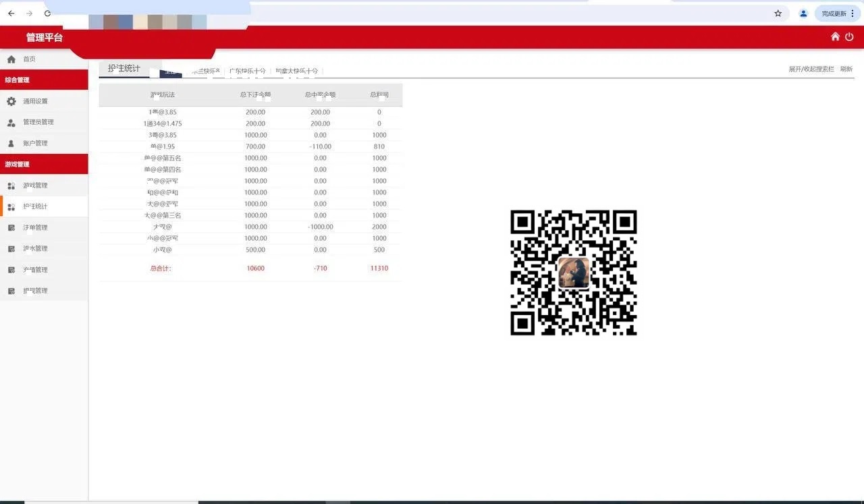Select the 单@1.95 row name

163,146
